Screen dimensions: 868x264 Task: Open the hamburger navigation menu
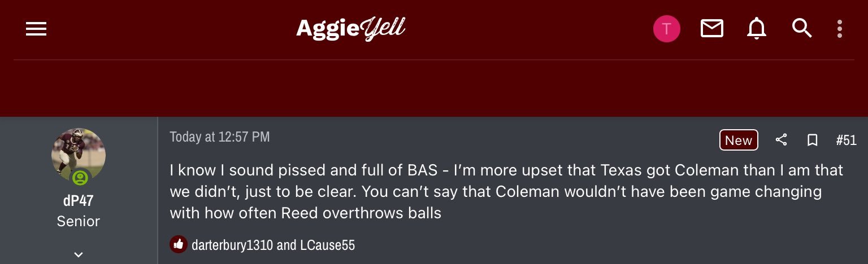36,29
